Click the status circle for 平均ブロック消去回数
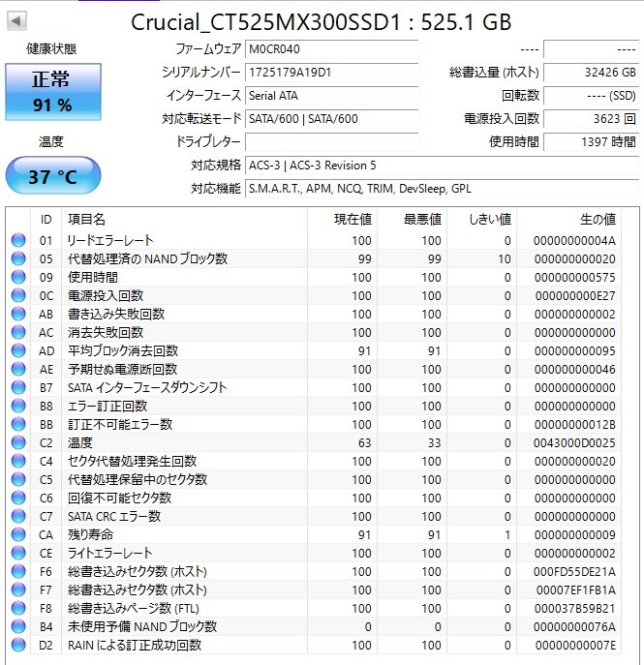Viewport: 644px width, 665px height. pyautogui.click(x=18, y=350)
